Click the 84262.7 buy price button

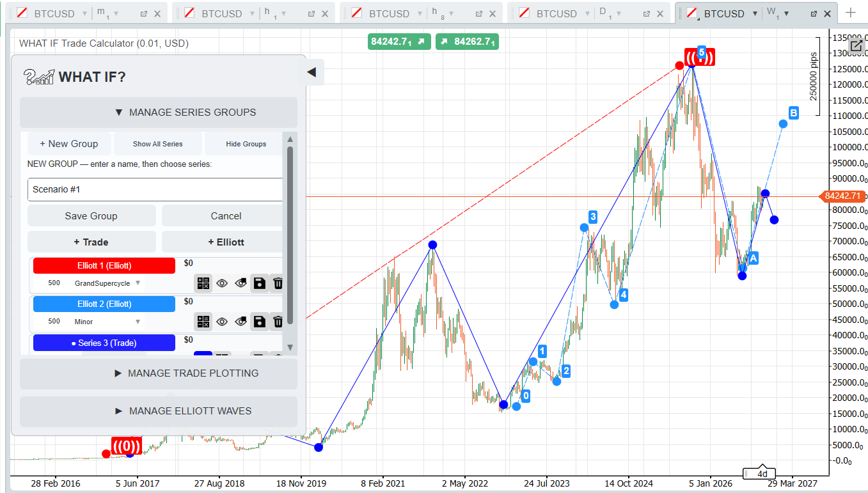(x=467, y=42)
